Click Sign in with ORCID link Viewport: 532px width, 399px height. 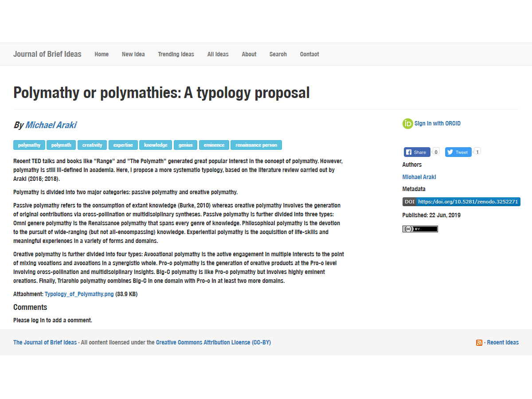point(437,124)
